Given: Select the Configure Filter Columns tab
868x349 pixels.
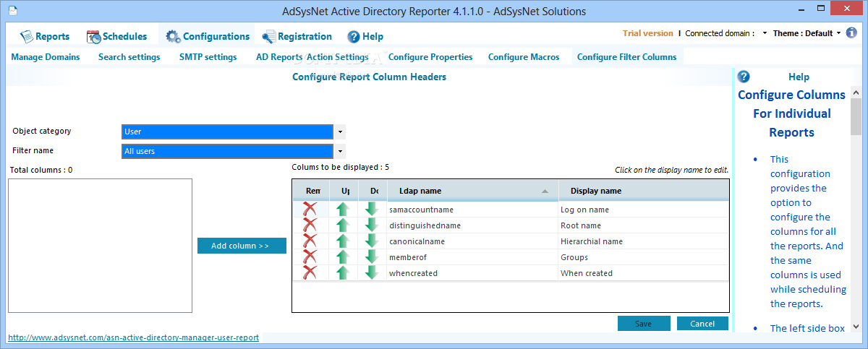Looking at the screenshot, I should click(x=627, y=57).
